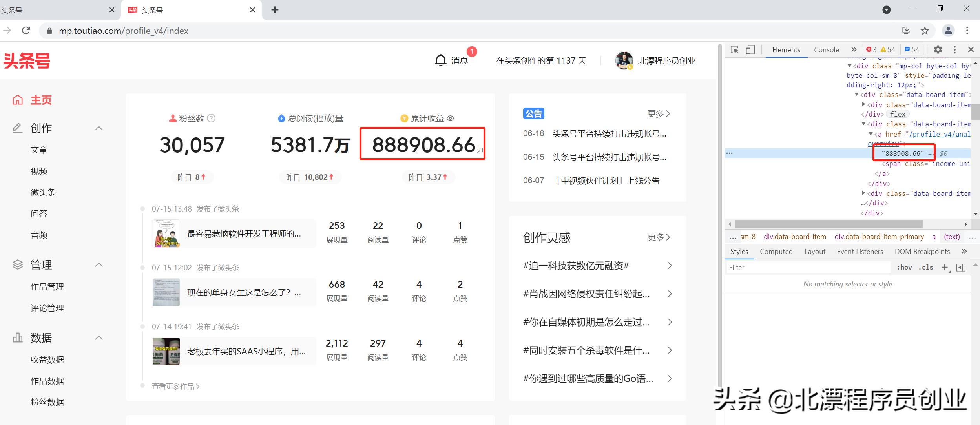The height and width of the screenshot is (425, 980).
Task: Toggle the eye icon beside 累计收益
Action: point(451,118)
